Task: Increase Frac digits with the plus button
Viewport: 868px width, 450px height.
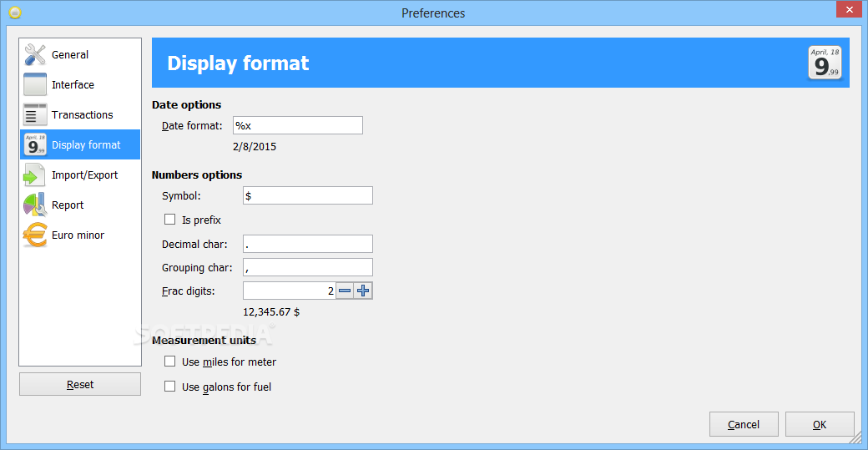Action: click(x=363, y=291)
